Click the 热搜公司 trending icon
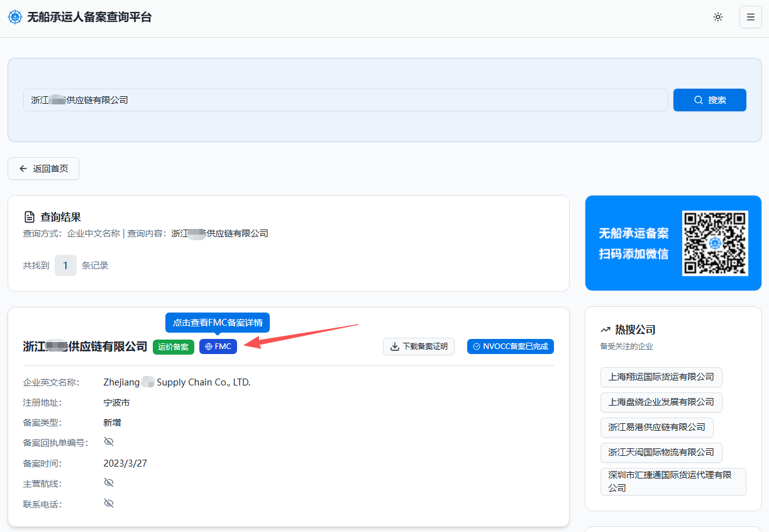 pyautogui.click(x=606, y=330)
